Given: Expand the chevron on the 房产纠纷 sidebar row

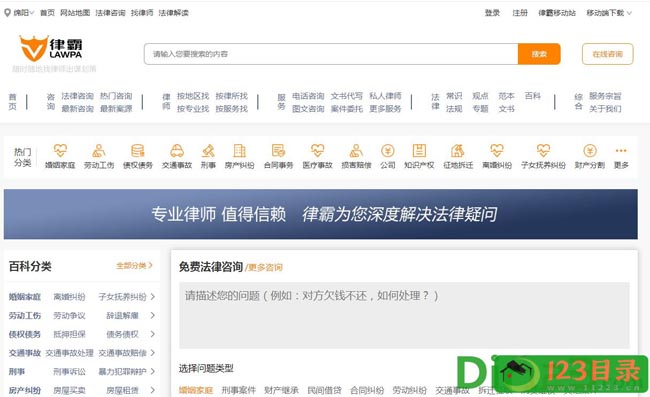Looking at the screenshot, I should point(153,390).
